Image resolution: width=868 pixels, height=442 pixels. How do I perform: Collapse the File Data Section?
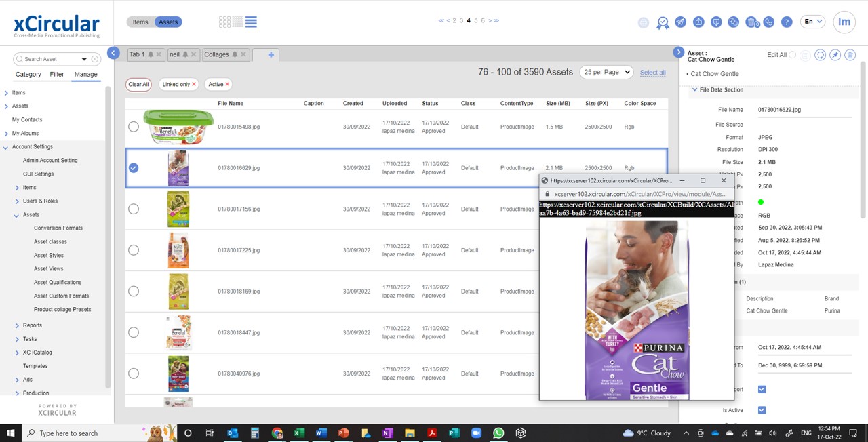[694, 89]
